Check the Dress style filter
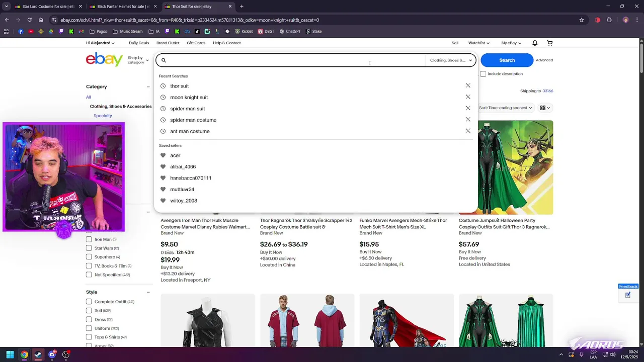This screenshot has width=644, height=362. pyautogui.click(x=89, y=319)
